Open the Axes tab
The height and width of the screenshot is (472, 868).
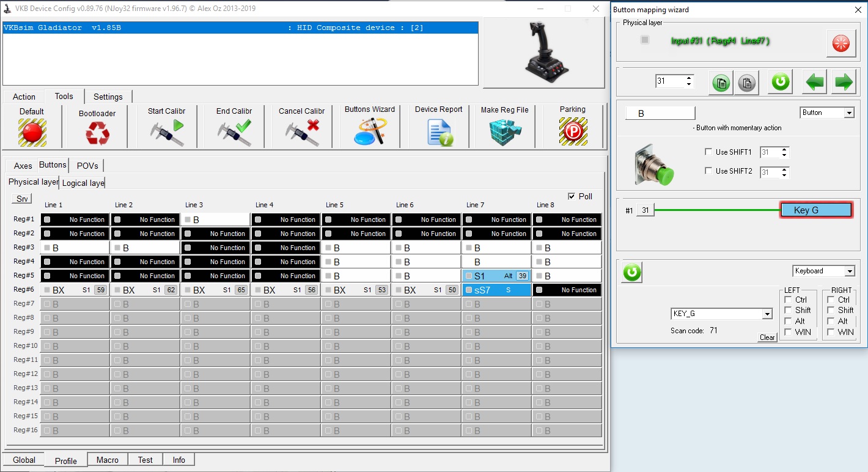tap(23, 166)
